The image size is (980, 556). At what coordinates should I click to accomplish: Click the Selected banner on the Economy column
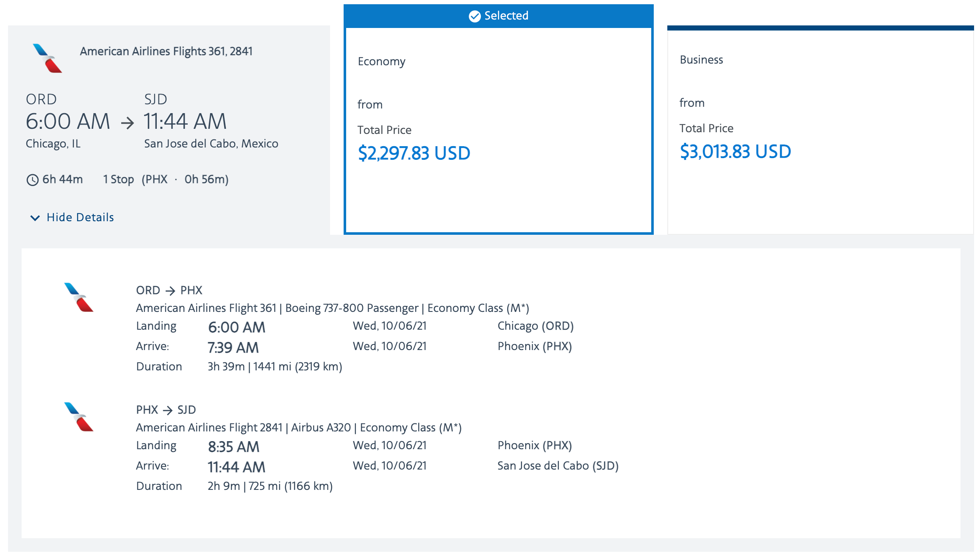pos(499,16)
